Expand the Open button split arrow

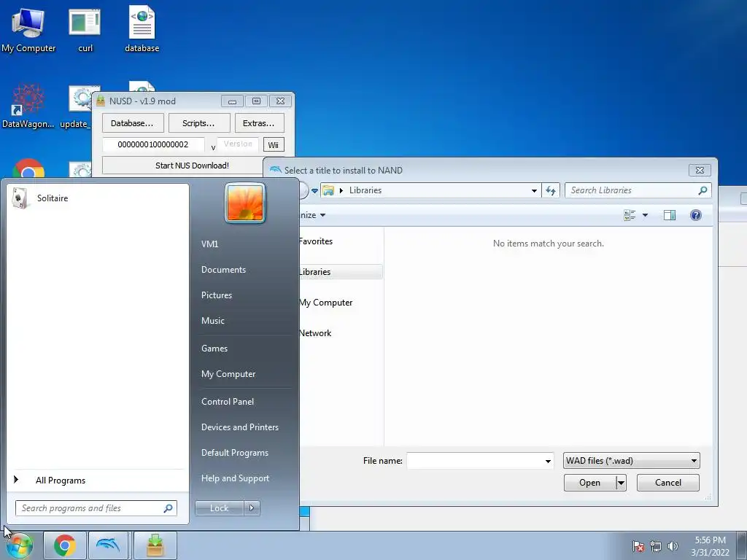point(621,483)
